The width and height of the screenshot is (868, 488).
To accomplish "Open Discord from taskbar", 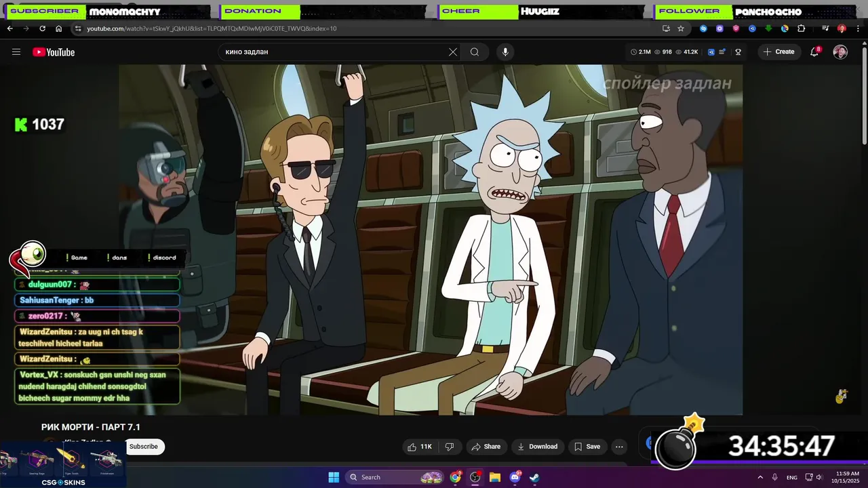I will point(515,477).
